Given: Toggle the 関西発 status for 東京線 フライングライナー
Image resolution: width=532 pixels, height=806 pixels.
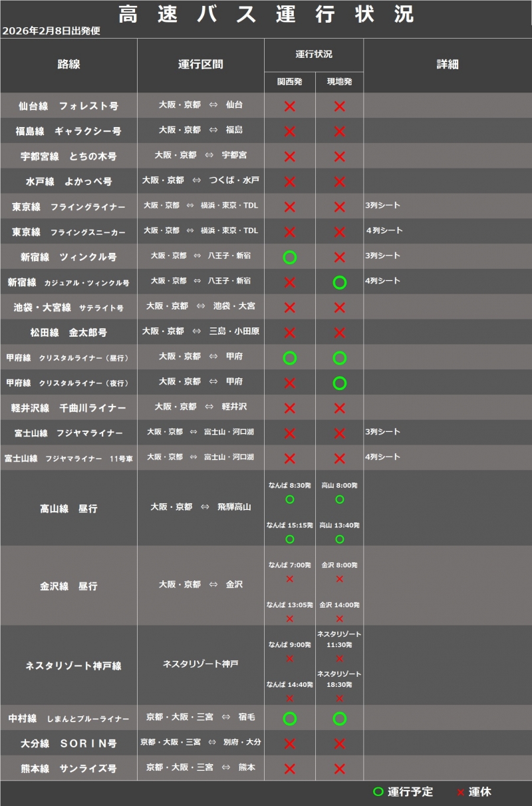Looking at the screenshot, I should point(289,205).
